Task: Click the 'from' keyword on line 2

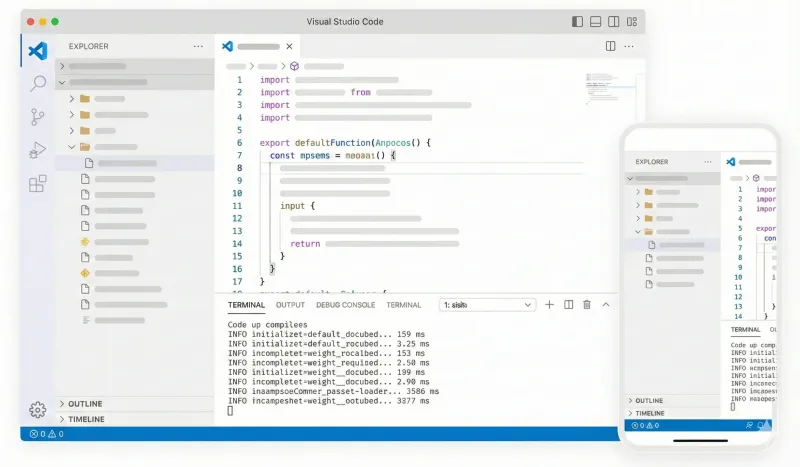Action: tap(361, 92)
